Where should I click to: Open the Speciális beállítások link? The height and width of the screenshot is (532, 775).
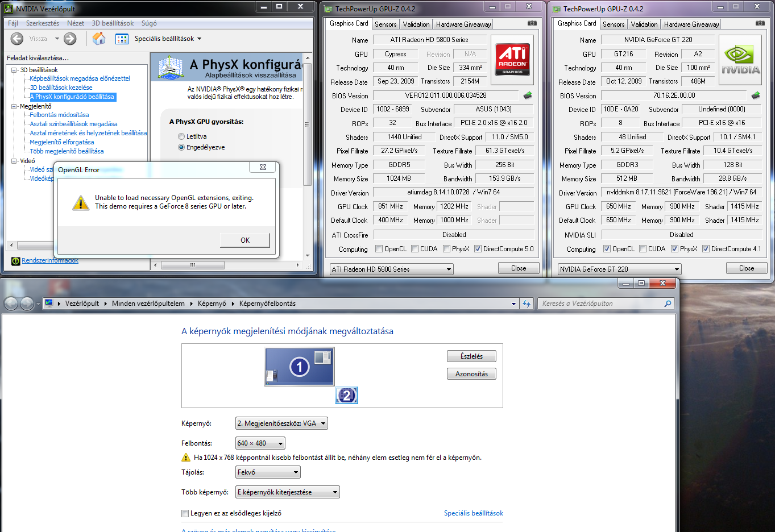tap(474, 513)
